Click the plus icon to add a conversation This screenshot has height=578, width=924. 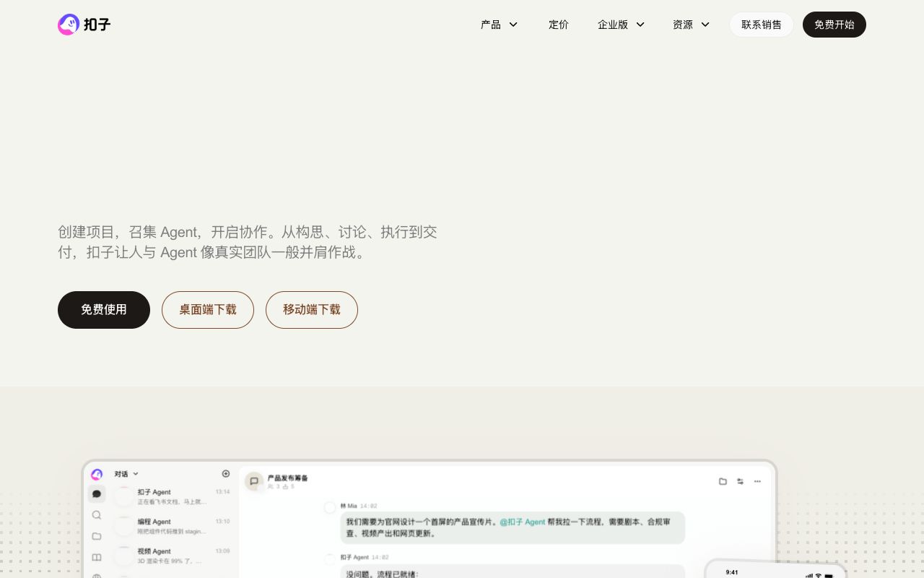[226, 474]
